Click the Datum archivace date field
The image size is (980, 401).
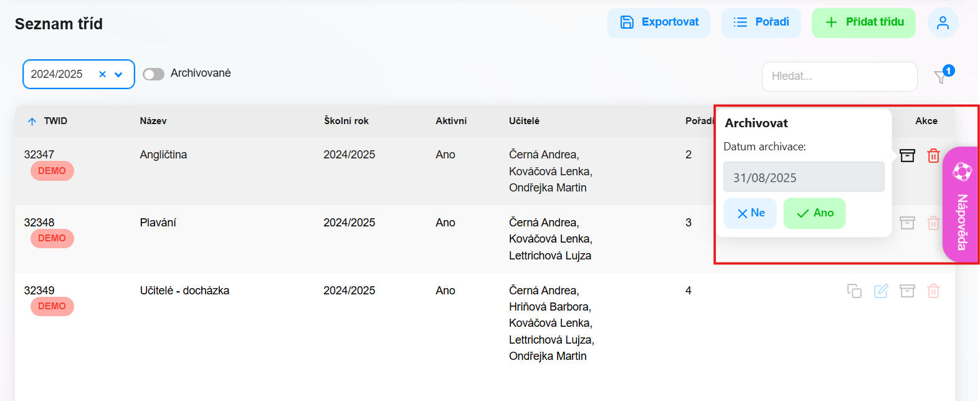click(x=804, y=177)
